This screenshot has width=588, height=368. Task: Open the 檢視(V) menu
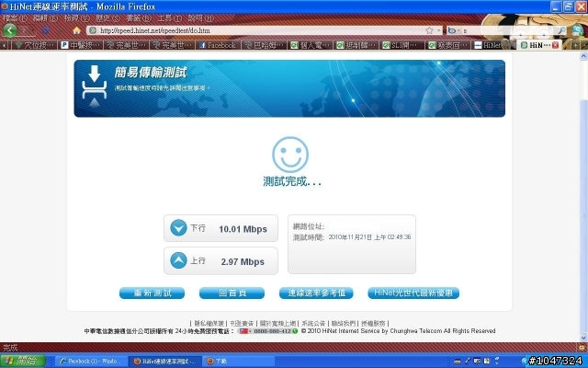coord(77,17)
